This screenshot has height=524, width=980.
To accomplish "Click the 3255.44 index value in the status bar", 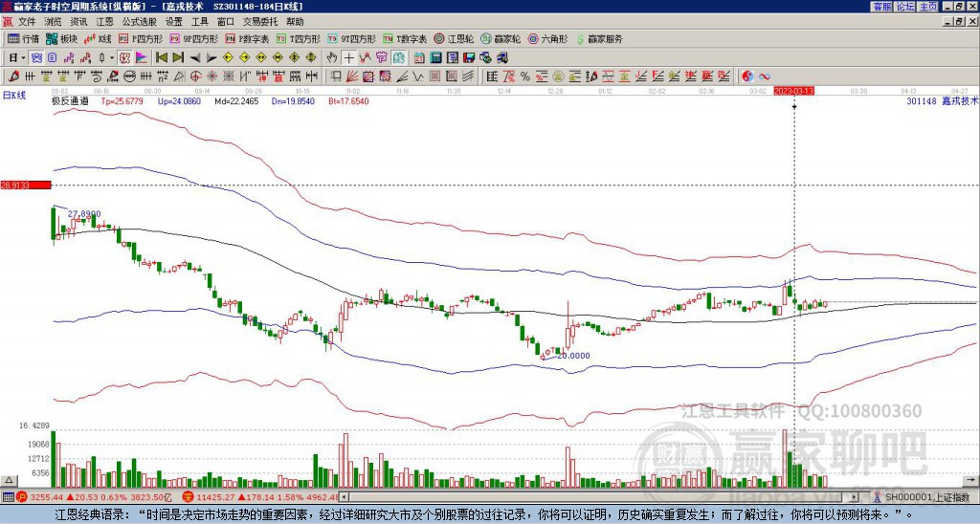I will tap(46, 497).
